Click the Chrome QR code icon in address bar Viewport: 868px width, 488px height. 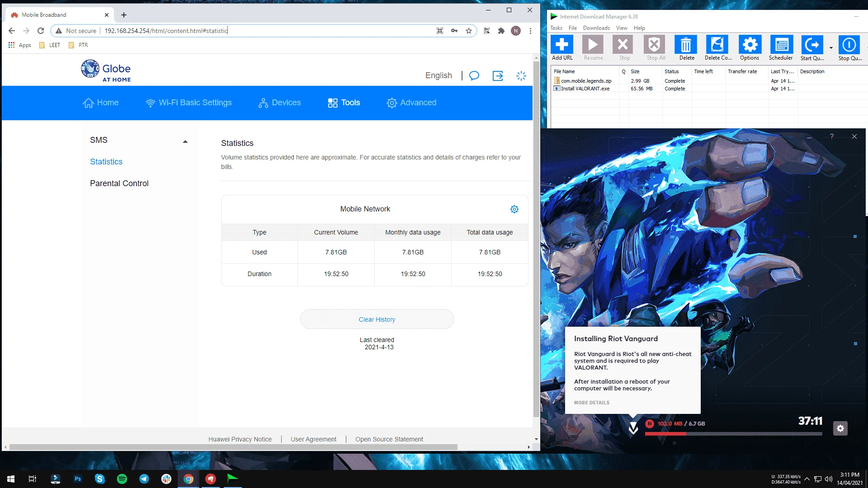coord(440,31)
